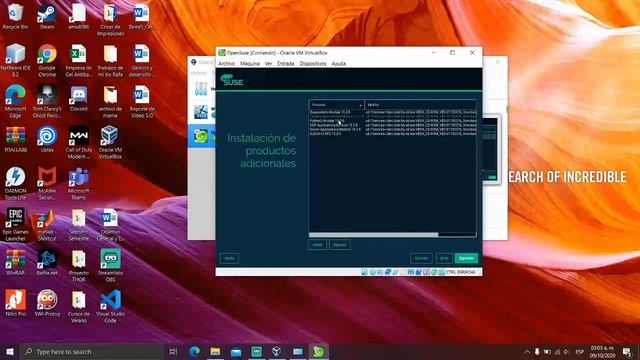Viewport: 640px width, 360px height.
Task: Open Cursos de Verano folder on desktop
Action: coord(78,306)
